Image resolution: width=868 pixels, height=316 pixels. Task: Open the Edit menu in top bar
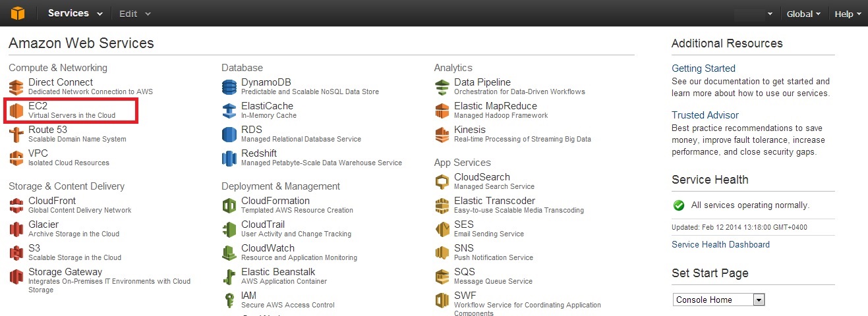click(135, 14)
